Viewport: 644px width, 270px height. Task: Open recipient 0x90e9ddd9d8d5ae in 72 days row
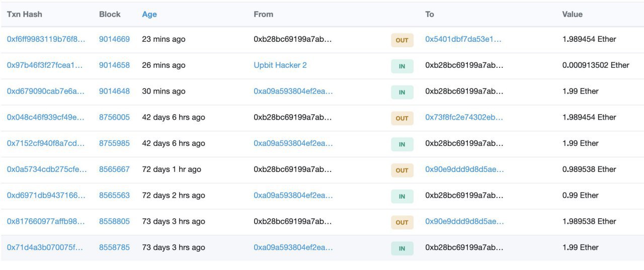click(464, 169)
